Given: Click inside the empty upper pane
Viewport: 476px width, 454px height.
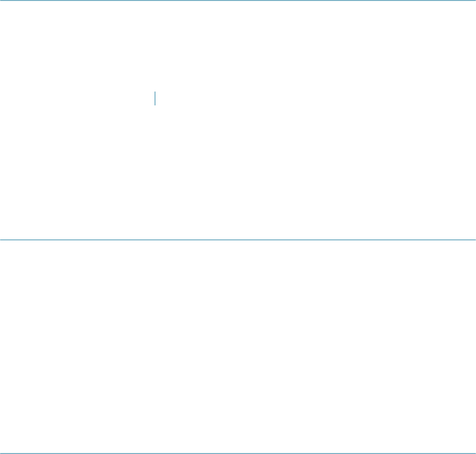Looking at the screenshot, I should pos(238,120).
